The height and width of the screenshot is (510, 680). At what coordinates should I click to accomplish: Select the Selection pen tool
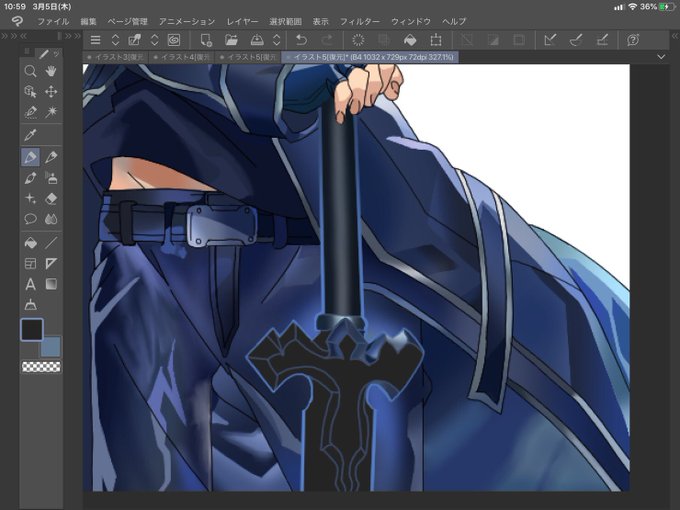pyautogui.click(x=30, y=112)
